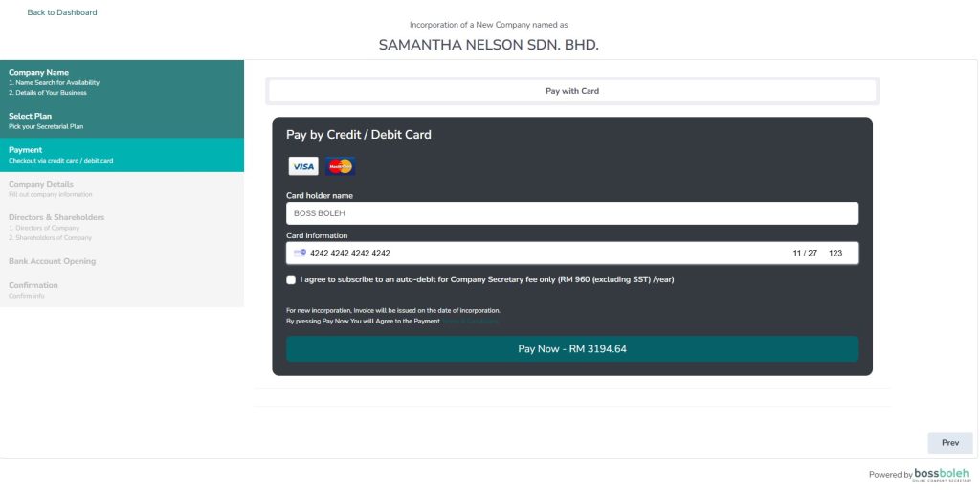Viewport: 980px width, 490px height.
Task: Click the MasterCard logo
Action: 340,167
